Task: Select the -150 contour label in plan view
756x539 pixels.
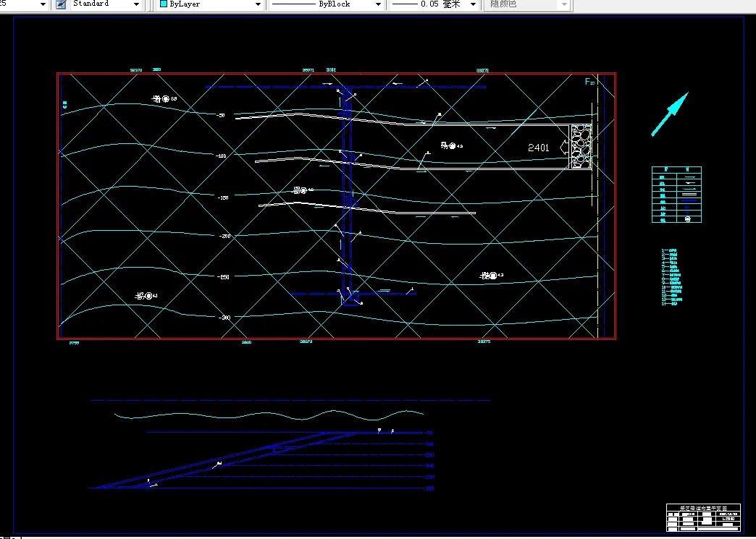Action: point(222,198)
